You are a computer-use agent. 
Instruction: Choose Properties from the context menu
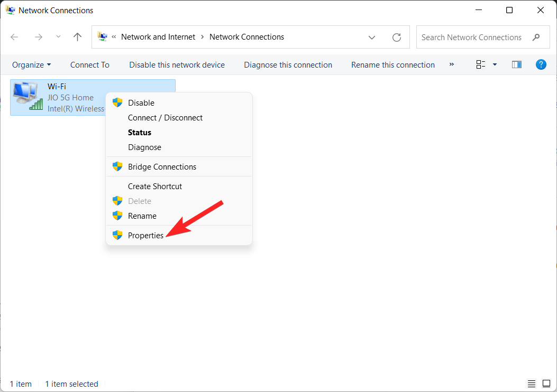pos(145,236)
